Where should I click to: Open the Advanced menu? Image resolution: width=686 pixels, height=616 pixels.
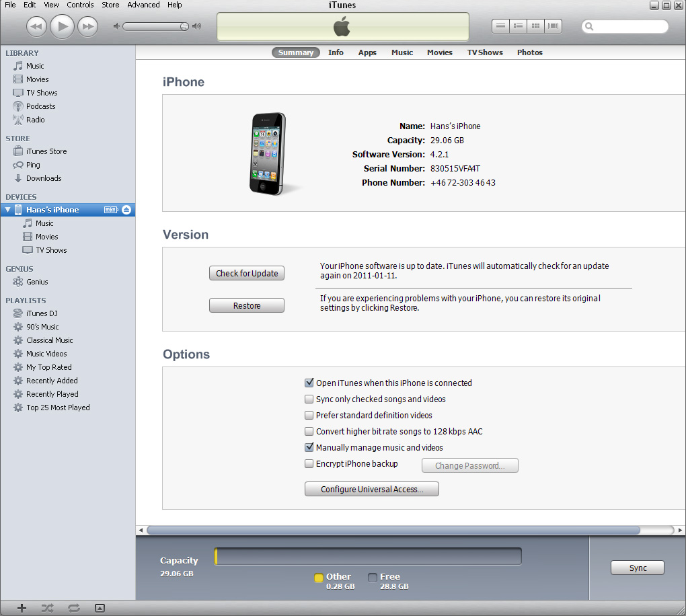pos(143,5)
